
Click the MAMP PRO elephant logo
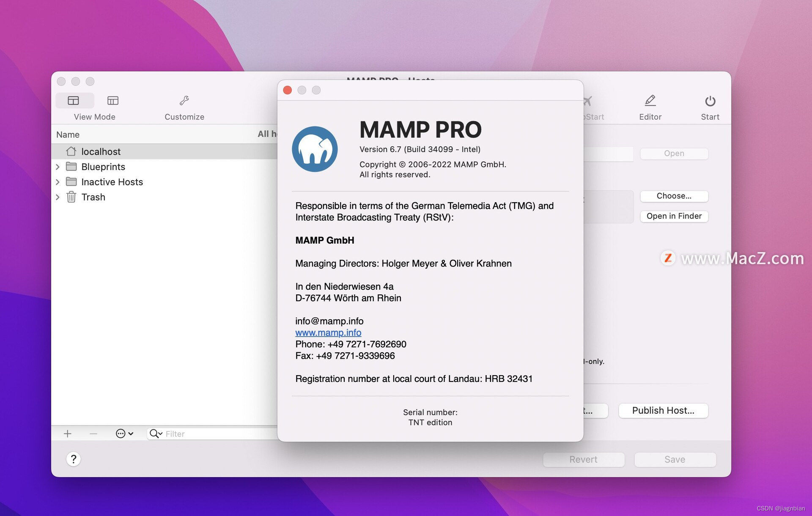point(315,148)
